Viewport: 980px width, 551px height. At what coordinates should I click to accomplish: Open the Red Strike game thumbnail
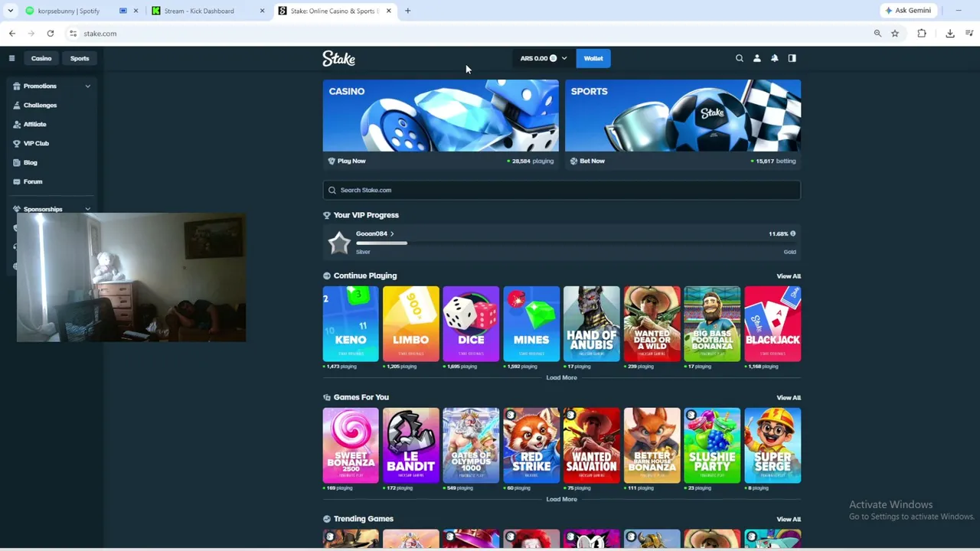click(x=531, y=445)
